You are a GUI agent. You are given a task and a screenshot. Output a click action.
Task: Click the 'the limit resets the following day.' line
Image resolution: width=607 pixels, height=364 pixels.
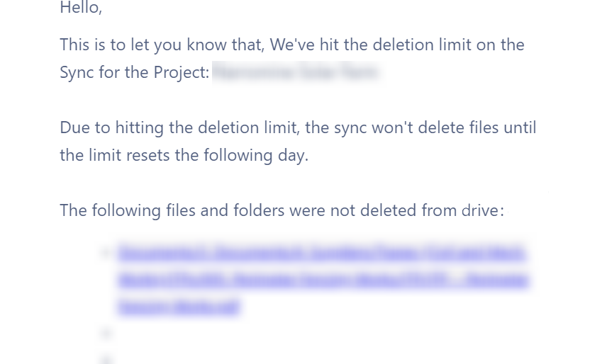pos(184,155)
